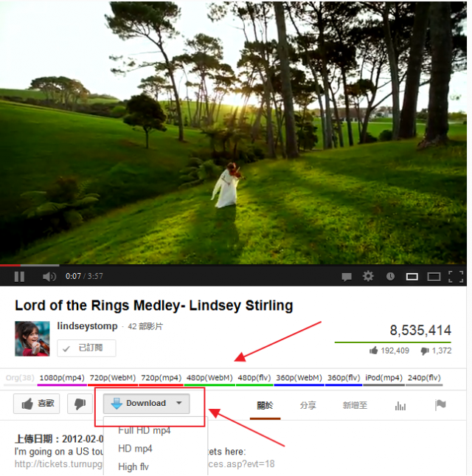This screenshot has width=472, height=476.
Task: Choose High flv from download list
Action: pyautogui.click(x=133, y=466)
